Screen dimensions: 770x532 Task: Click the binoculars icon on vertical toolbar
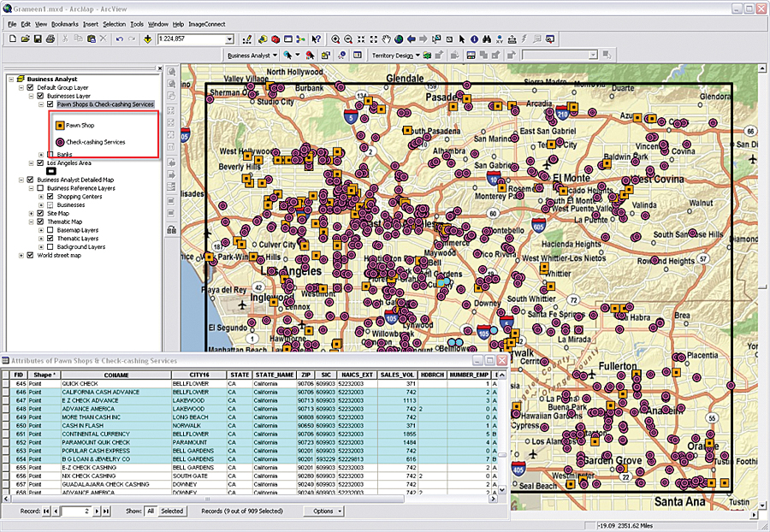click(x=171, y=229)
